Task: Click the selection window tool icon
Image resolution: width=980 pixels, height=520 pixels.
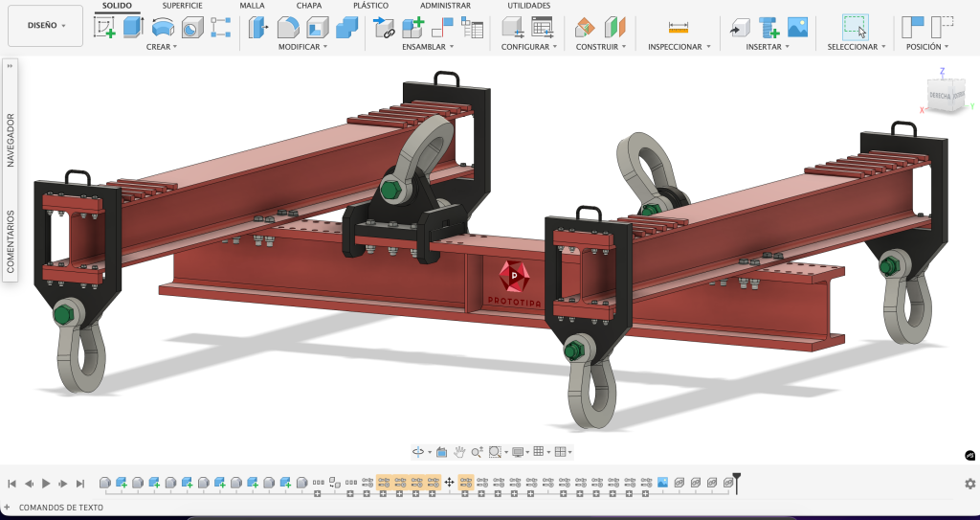Action: click(855, 27)
